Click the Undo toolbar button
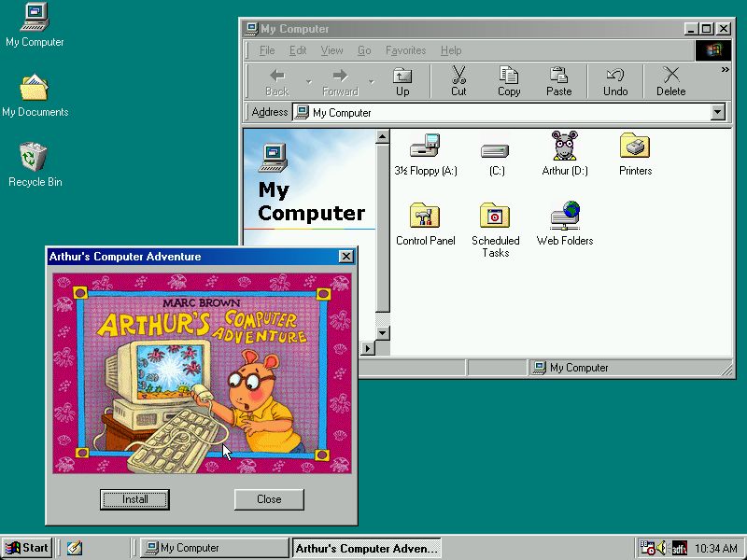The height and width of the screenshot is (560, 747). [x=615, y=82]
